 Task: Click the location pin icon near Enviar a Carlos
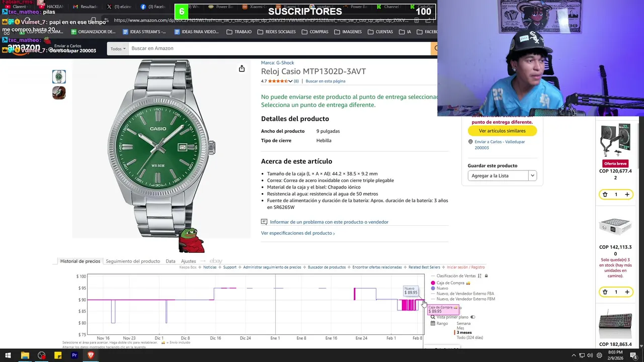pyautogui.click(x=470, y=142)
